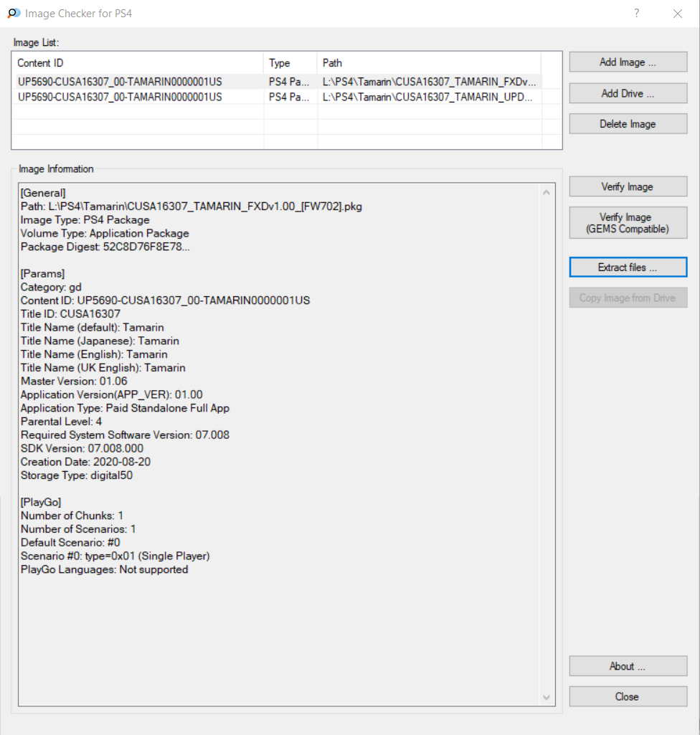
Task: Click the Package Digest 52C8D76F8E78 line
Action: (105, 247)
